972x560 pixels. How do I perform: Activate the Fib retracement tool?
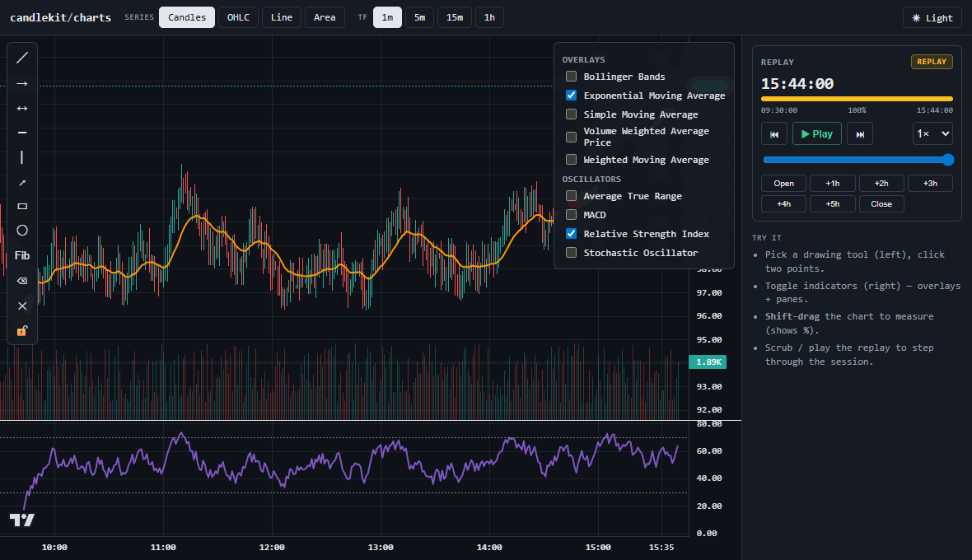[22, 255]
